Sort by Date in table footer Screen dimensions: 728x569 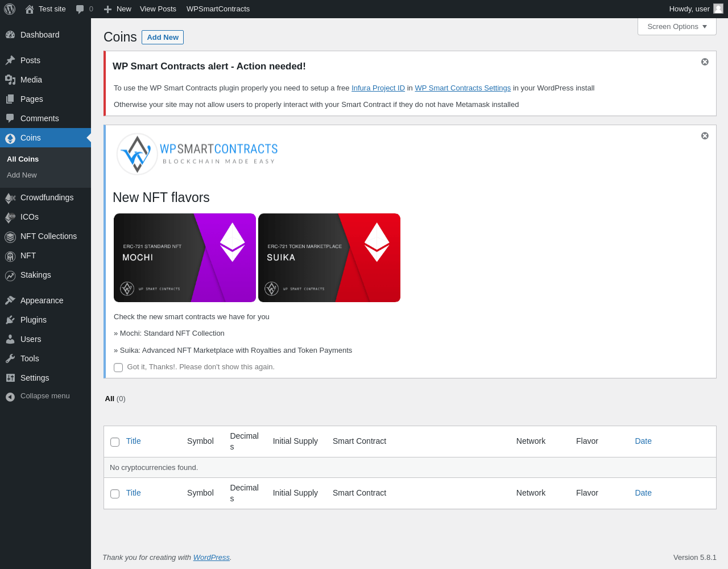(x=643, y=493)
